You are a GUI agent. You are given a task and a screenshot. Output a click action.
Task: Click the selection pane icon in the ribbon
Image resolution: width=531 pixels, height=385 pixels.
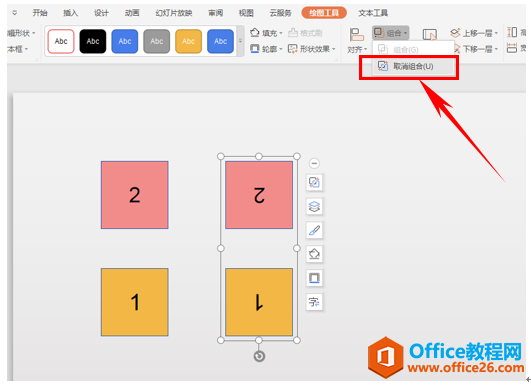(430, 35)
